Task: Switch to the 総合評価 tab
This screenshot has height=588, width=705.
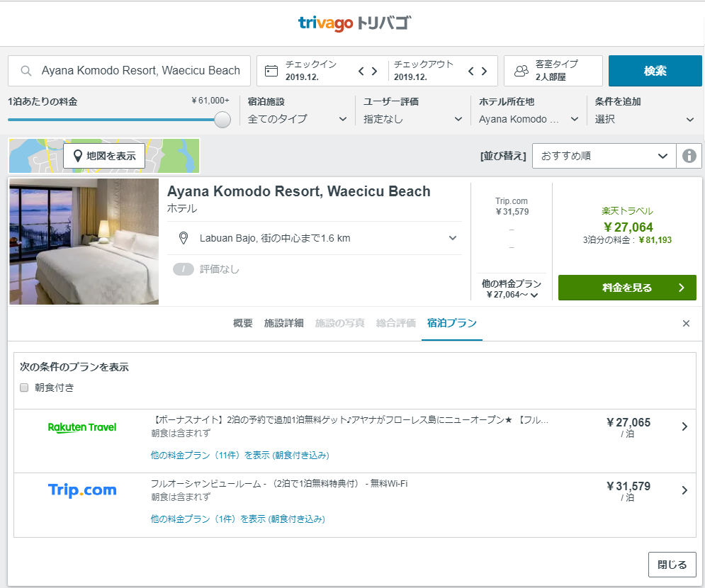Action: [x=395, y=323]
